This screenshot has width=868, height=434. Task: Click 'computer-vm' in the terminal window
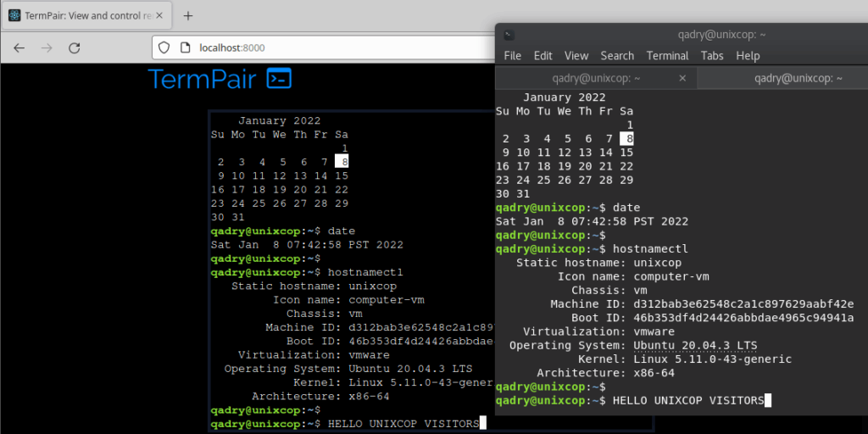click(671, 276)
